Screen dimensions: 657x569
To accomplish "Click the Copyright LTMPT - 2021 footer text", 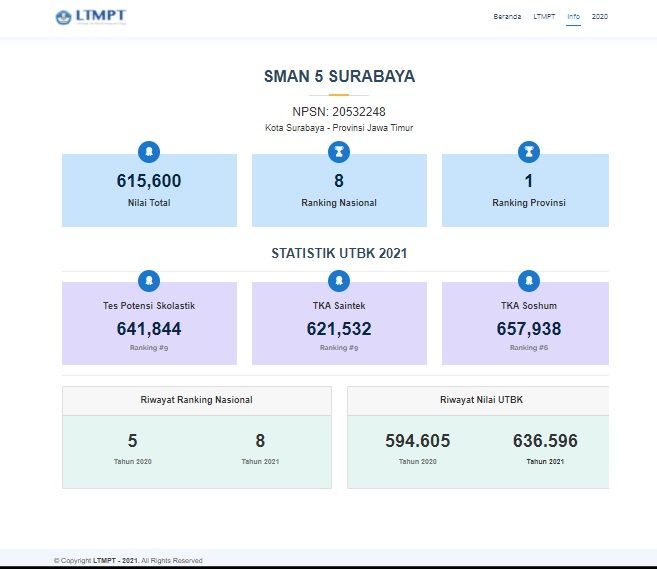I will point(128,561).
